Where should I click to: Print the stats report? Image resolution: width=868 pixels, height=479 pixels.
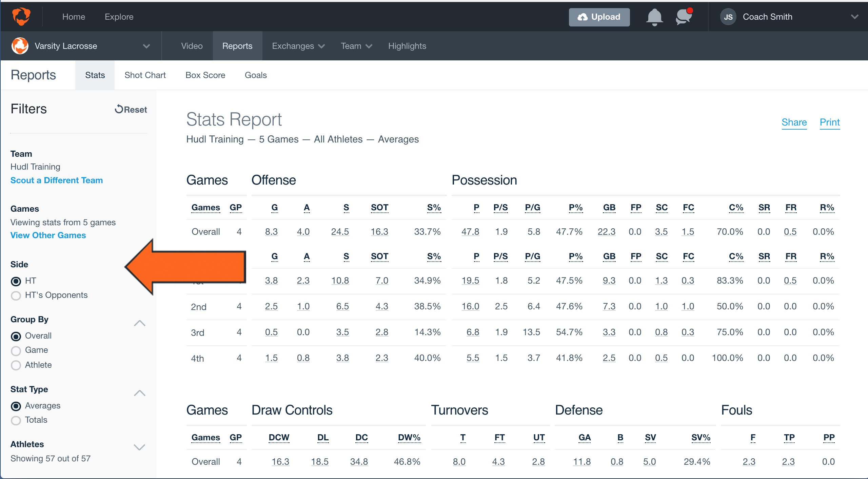(830, 122)
